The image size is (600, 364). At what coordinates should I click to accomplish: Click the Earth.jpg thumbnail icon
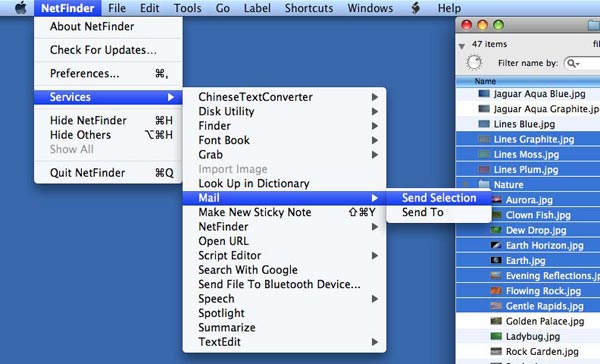tap(496, 261)
